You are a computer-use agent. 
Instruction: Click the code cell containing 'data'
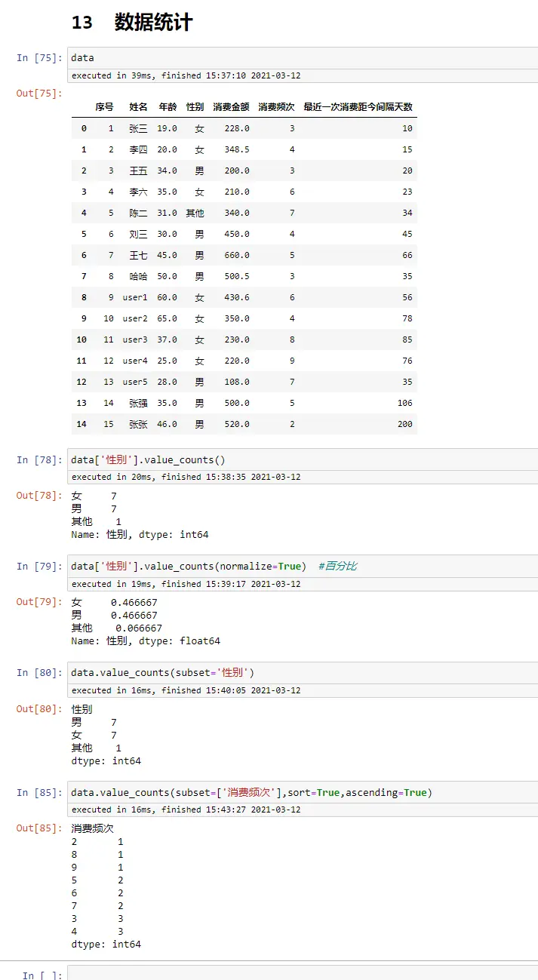(302, 58)
